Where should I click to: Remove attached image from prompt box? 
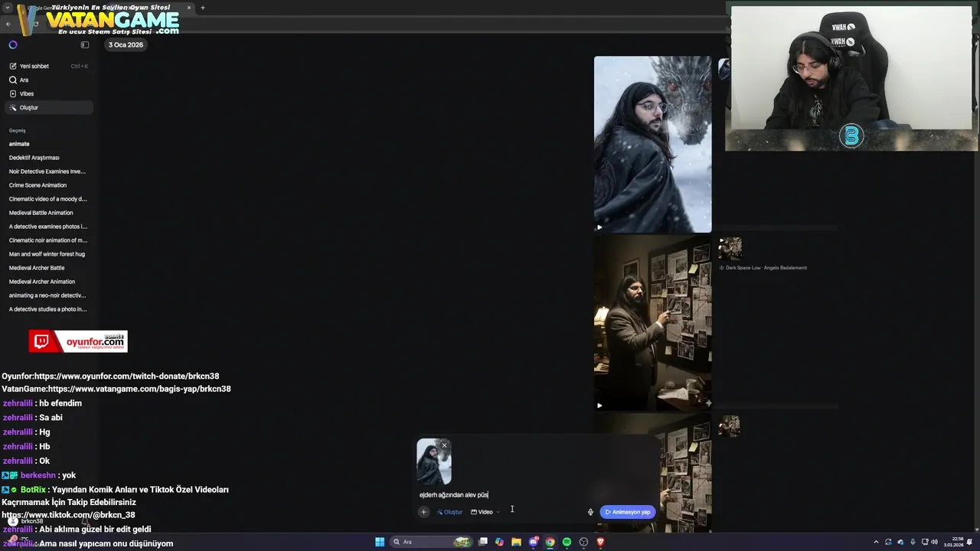point(444,445)
